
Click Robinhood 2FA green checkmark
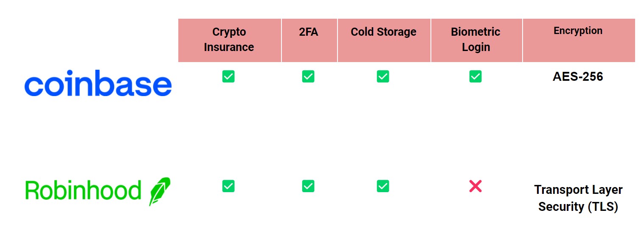(x=308, y=186)
